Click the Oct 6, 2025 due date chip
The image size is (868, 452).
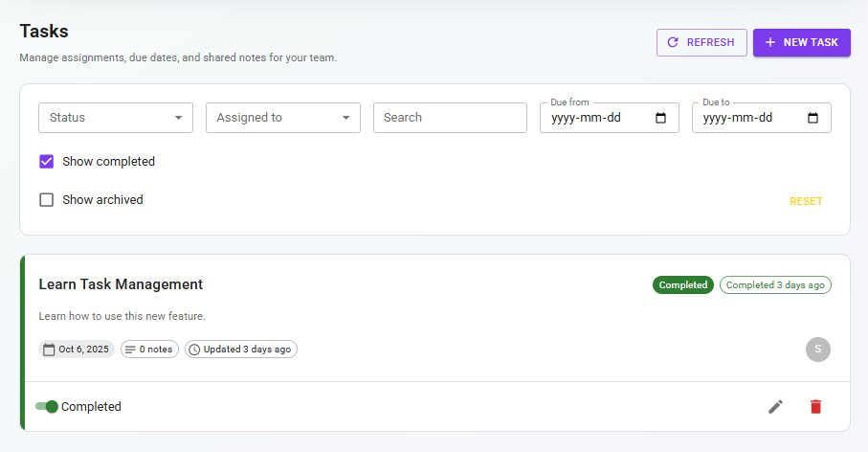pyautogui.click(x=77, y=350)
